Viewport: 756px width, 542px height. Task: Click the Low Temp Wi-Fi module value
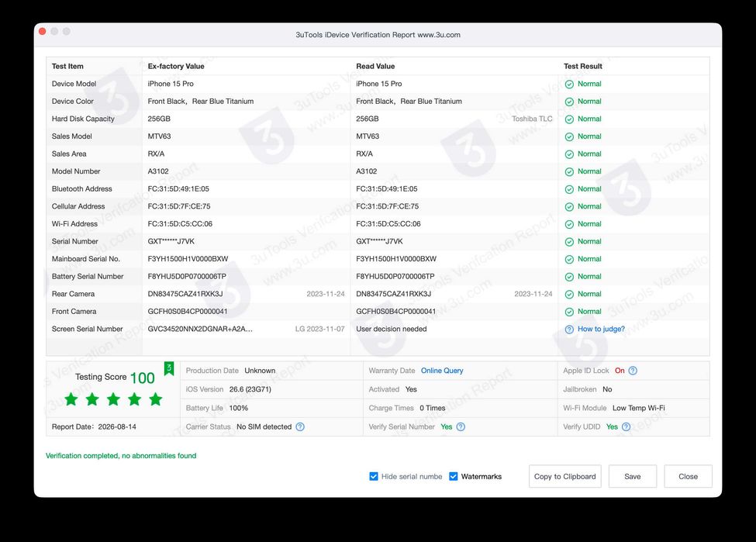(638, 408)
